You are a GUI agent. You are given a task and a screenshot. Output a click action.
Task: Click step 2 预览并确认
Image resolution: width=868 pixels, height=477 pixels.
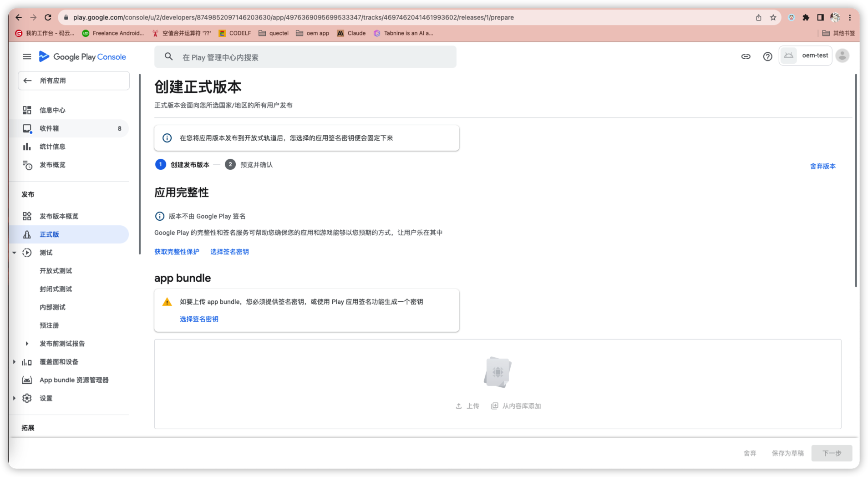click(249, 164)
